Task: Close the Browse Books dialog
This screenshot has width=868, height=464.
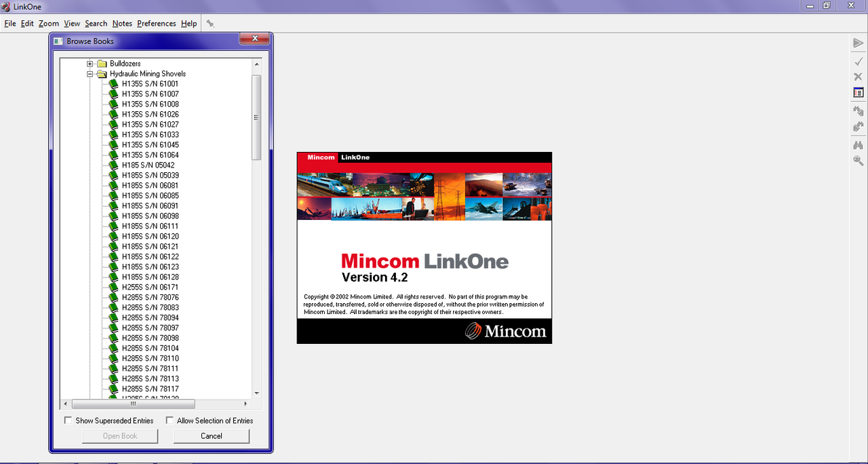Action: [x=254, y=39]
